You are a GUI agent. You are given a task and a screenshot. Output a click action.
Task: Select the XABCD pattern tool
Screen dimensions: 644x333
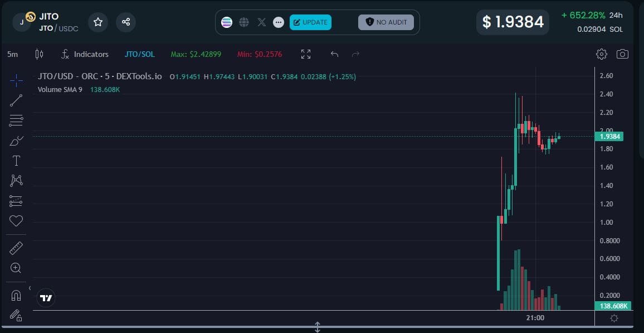16,180
